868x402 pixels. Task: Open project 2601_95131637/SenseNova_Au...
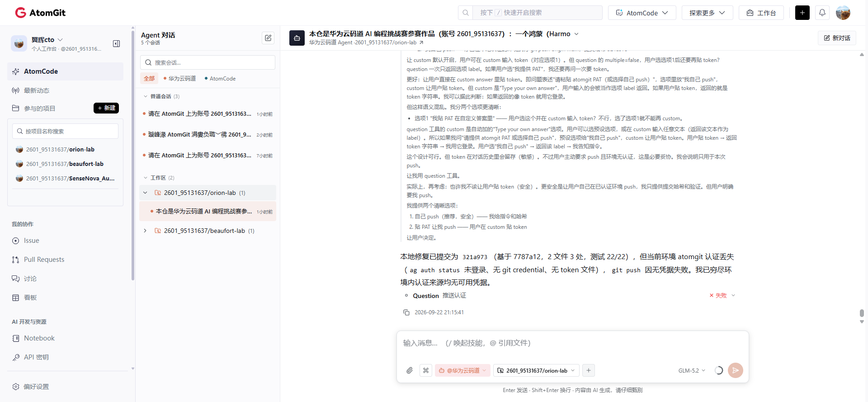70,179
